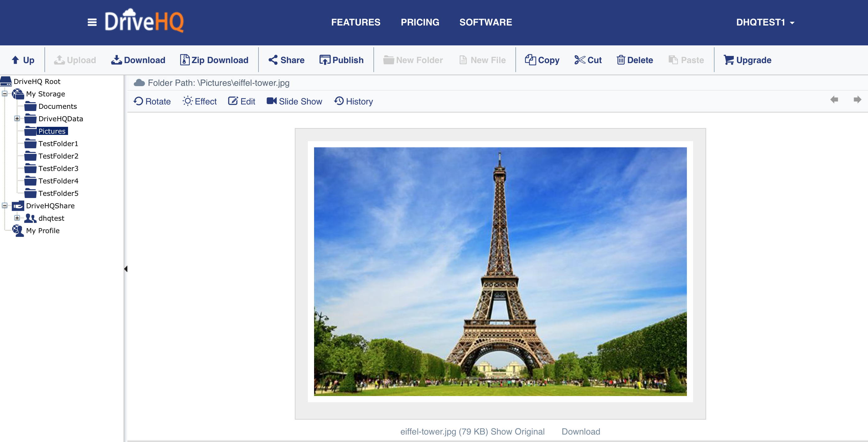Go to next image arrow
Screen dimensions: 868x442
click(x=857, y=99)
